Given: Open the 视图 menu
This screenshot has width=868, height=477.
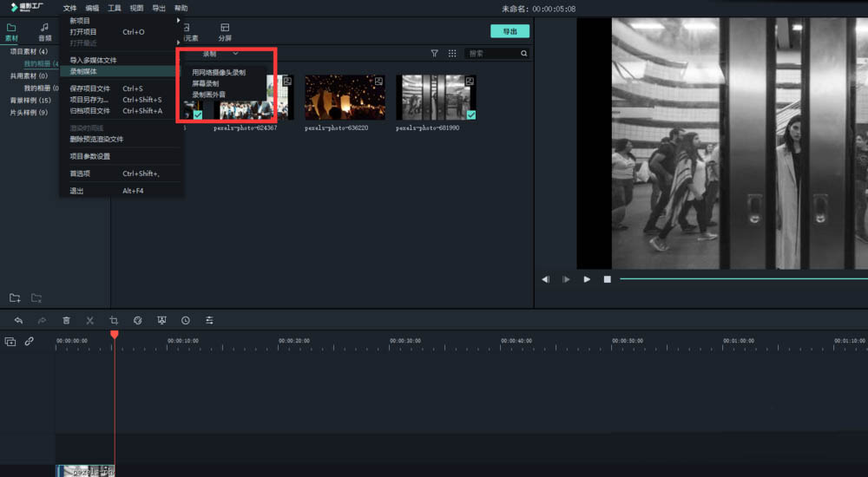Looking at the screenshot, I should point(137,9).
